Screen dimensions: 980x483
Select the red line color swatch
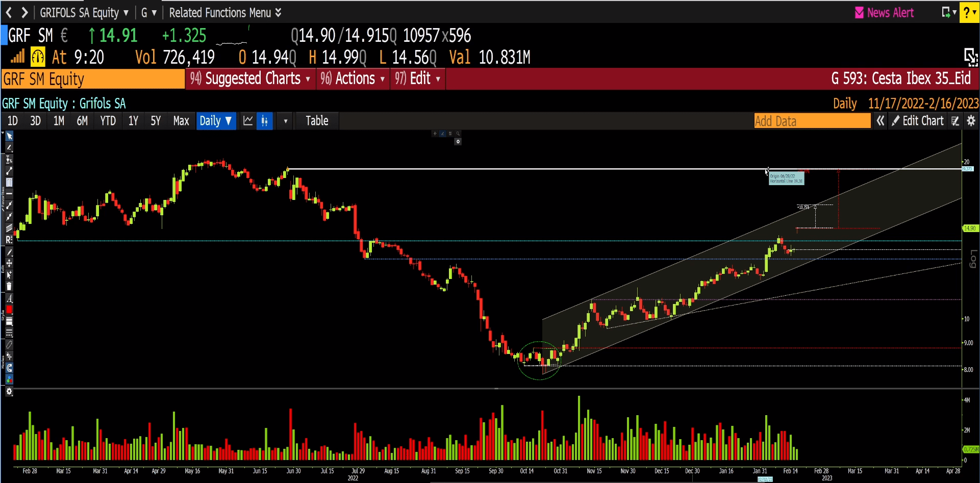coord(9,310)
